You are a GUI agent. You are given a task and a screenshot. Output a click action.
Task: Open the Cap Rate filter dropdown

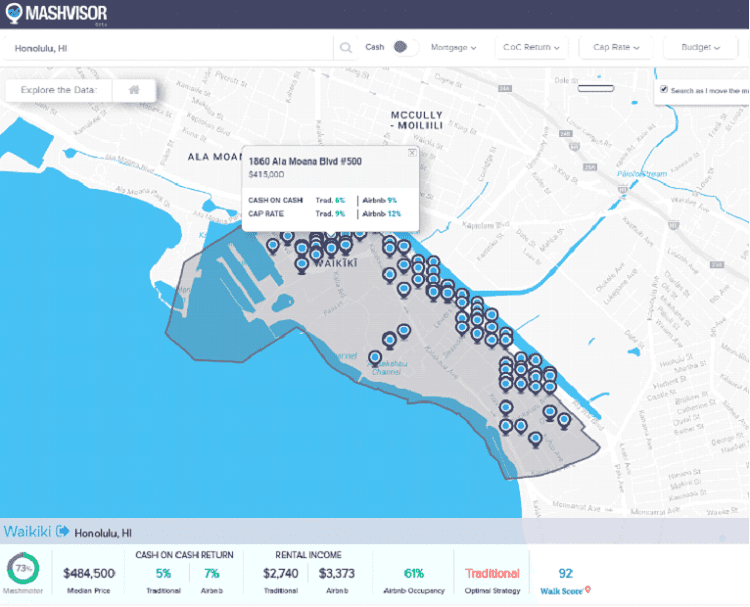615,47
